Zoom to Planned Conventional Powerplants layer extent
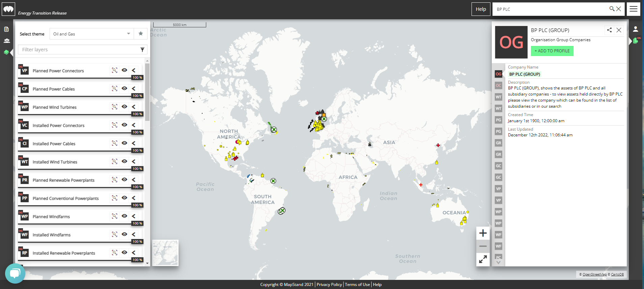 pyautogui.click(x=115, y=198)
